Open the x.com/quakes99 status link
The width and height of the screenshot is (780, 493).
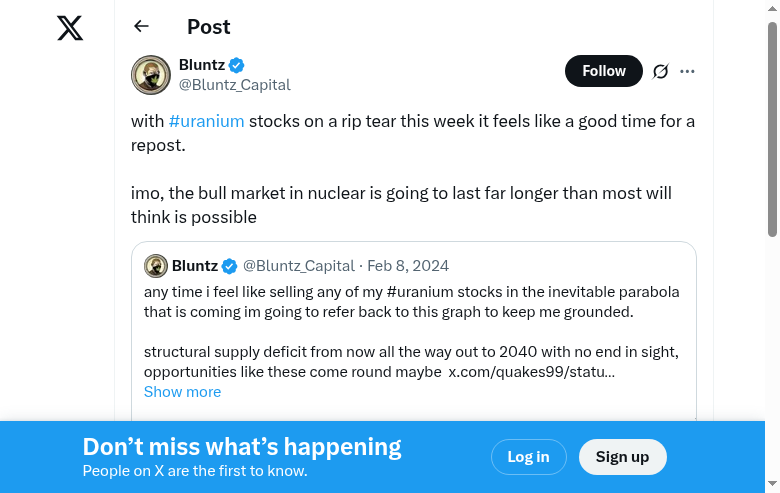point(531,372)
